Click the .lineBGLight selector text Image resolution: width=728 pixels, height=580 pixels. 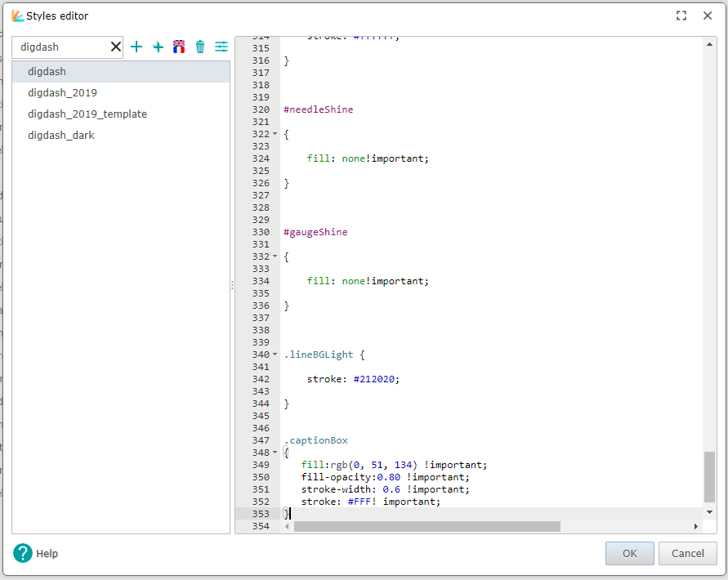[x=319, y=355]
